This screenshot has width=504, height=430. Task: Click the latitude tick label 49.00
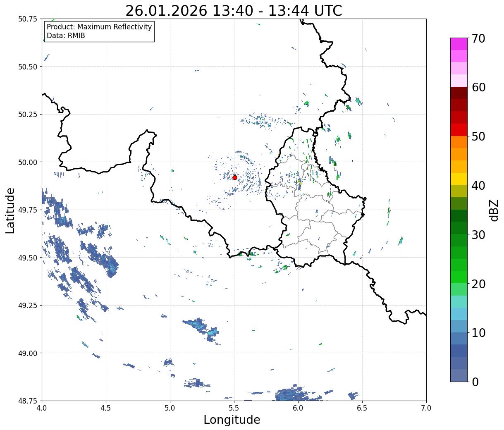tap(28, 353)
